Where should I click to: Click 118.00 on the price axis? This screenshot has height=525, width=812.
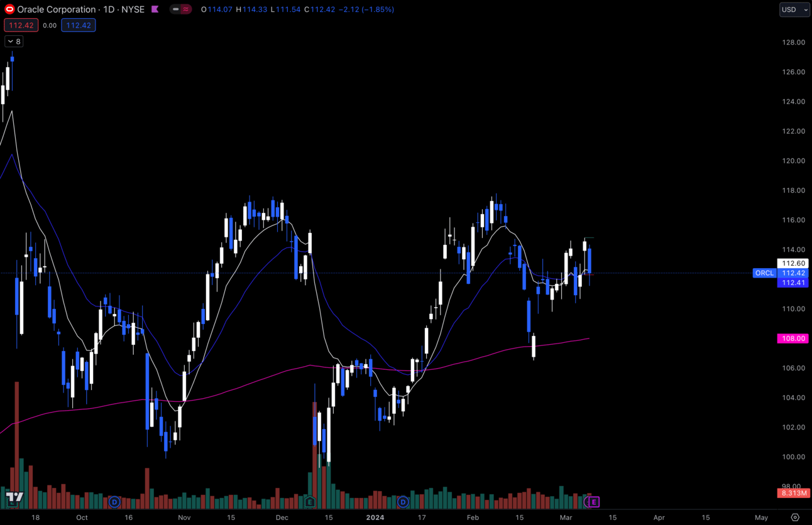pyautogui.click(x=793, y=190)
